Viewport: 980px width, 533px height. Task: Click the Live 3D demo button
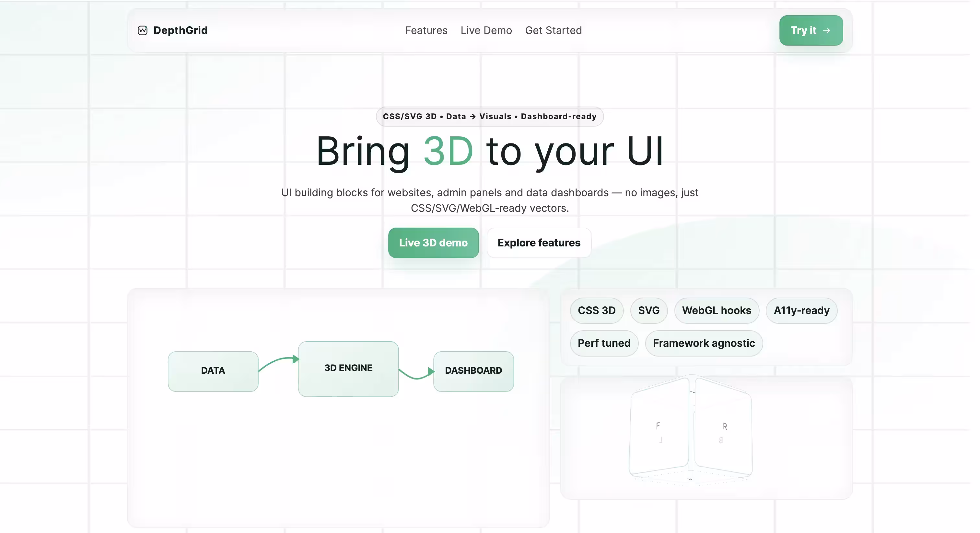[x=433, y=243]
